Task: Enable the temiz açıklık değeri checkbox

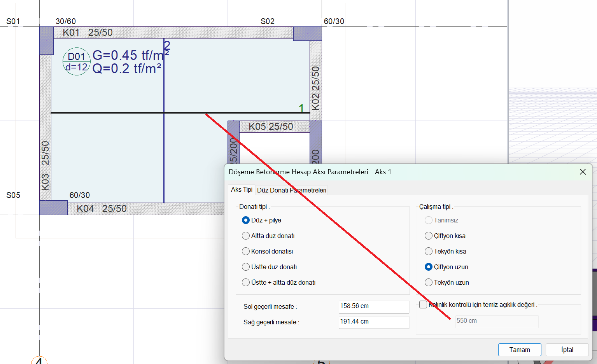Action: coord(423,304)
